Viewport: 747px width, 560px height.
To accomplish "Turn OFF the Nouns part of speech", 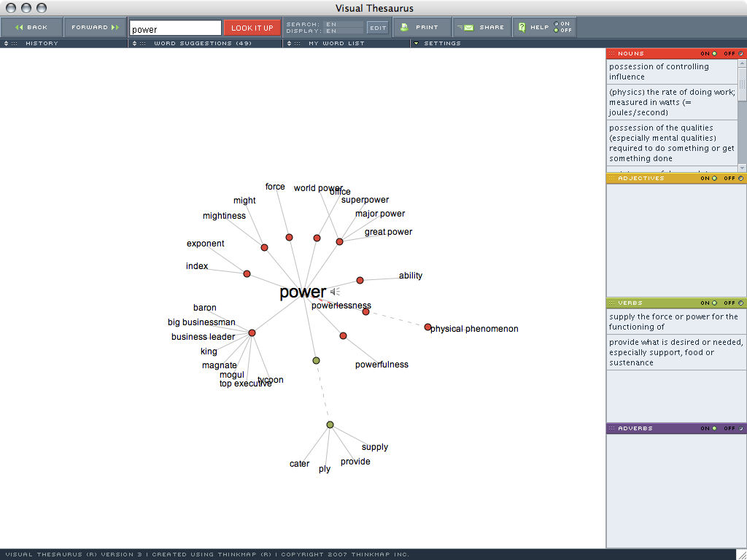I will 739,53.
